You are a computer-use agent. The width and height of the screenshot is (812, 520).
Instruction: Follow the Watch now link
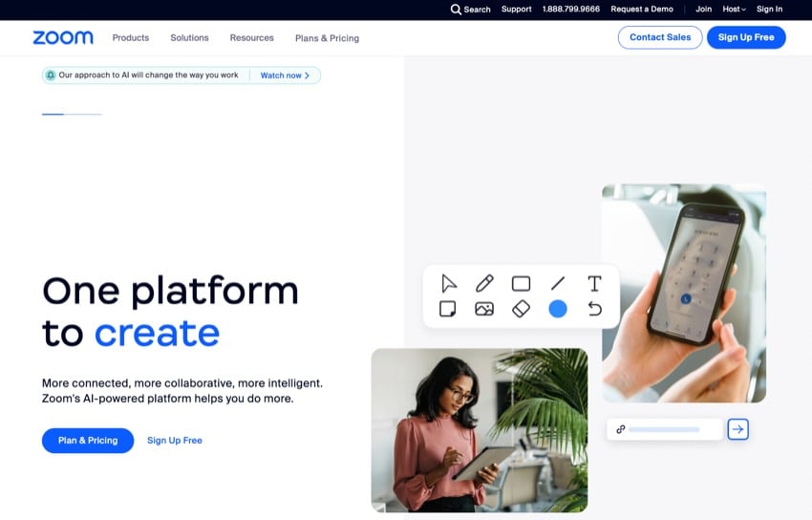coord(285,76)
